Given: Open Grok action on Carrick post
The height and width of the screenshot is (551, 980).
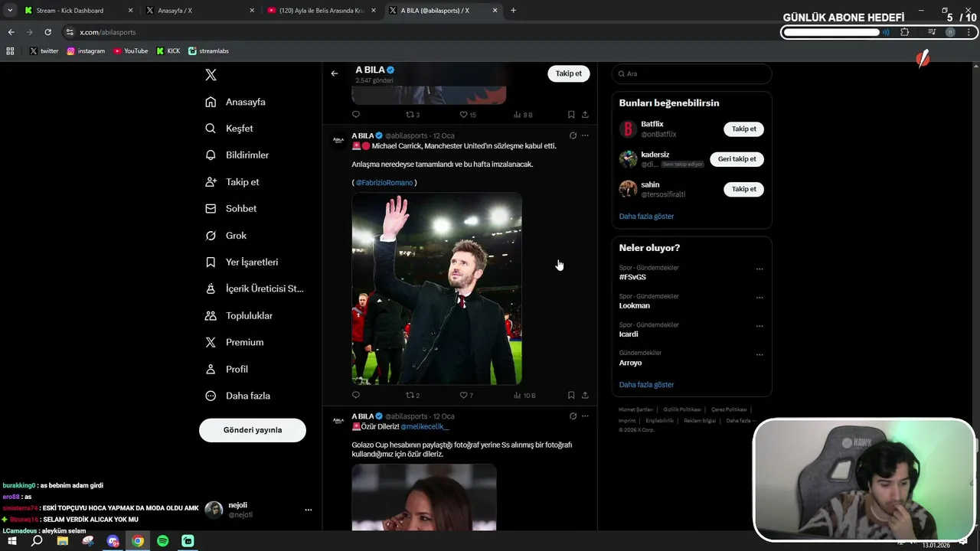Looking at the screenshot, I should (573, 135).
